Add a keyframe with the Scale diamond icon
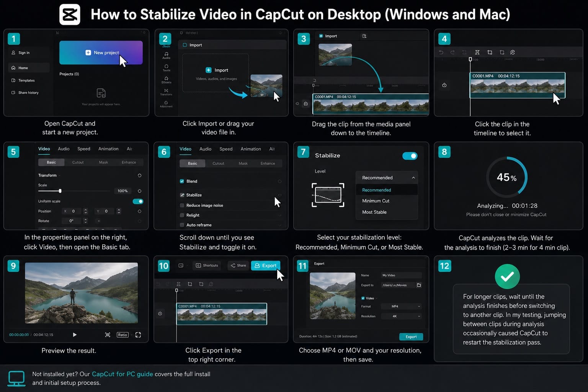 (139, 191)
